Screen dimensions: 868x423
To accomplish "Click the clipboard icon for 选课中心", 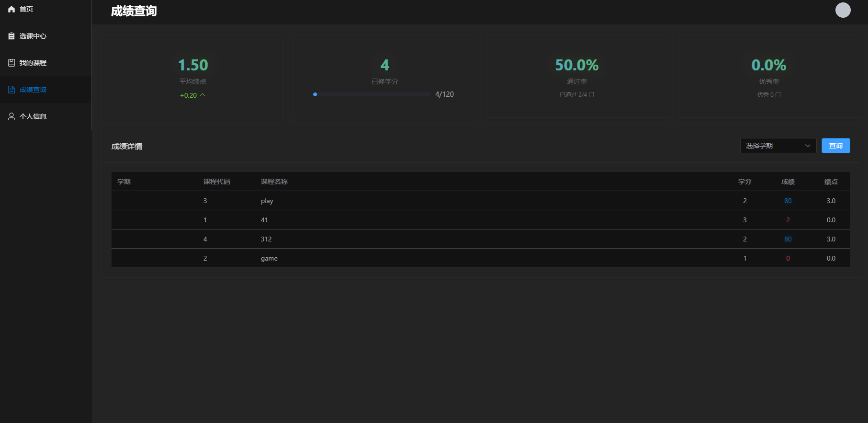I will click(11, 36).
